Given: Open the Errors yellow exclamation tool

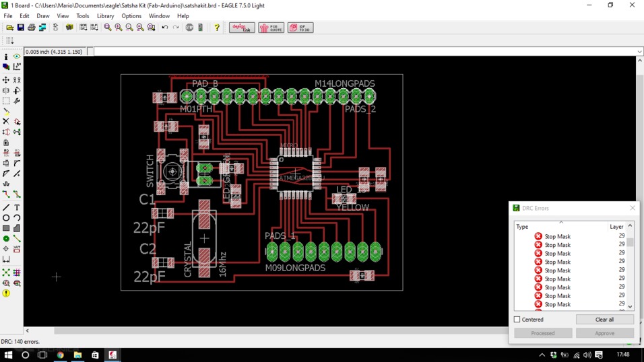Looking at the screenshot, I should (x=6, y=293).
